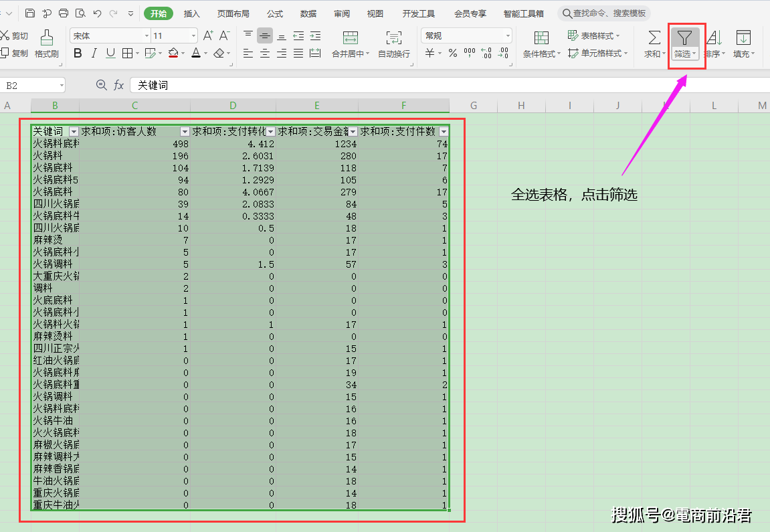Expand the Name Box B2 dropdown
770x532 pixels.
[62, 86]
